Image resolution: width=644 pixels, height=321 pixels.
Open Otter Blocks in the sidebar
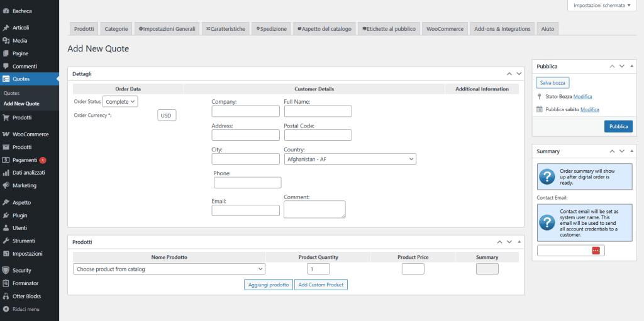[26, 296]
